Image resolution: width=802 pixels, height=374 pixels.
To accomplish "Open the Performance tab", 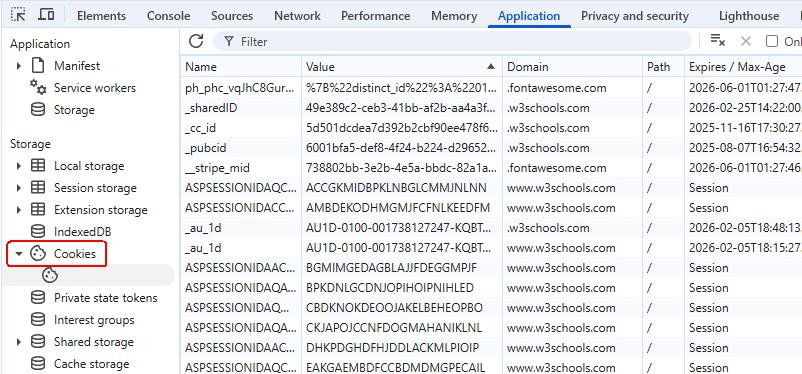I will (x=375, y=16).
